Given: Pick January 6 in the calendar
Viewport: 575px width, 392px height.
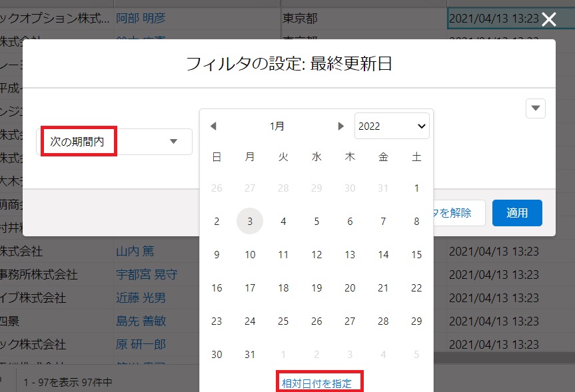Looking at the screenshot, I should click(350, 221).
